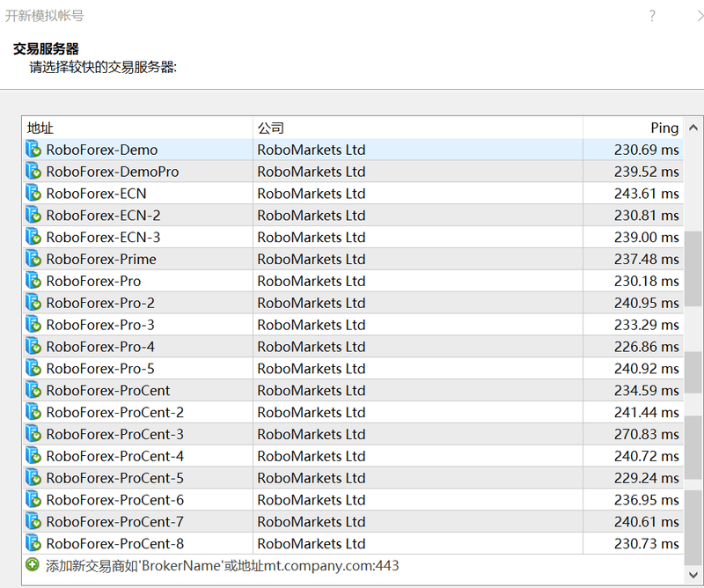Screen dimensions: 704x588
Task: Click the server icon next to RoboForex-Pro-5
Action: (32, 369)
